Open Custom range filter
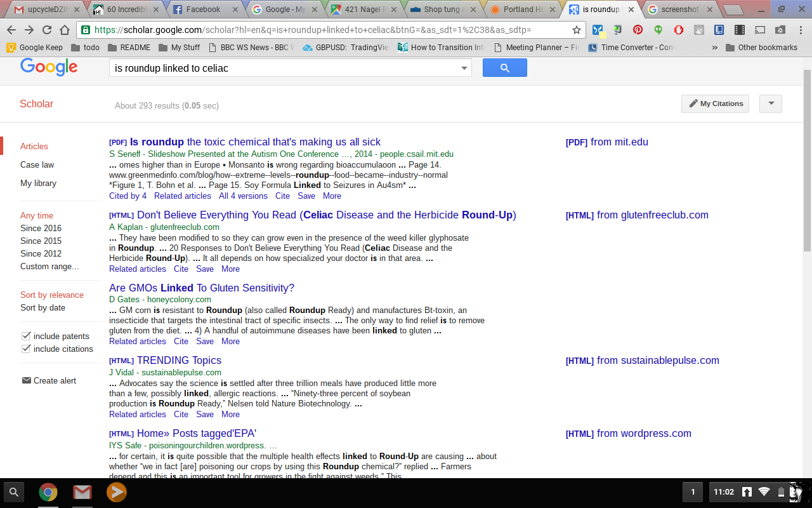 tap(49, 266)
